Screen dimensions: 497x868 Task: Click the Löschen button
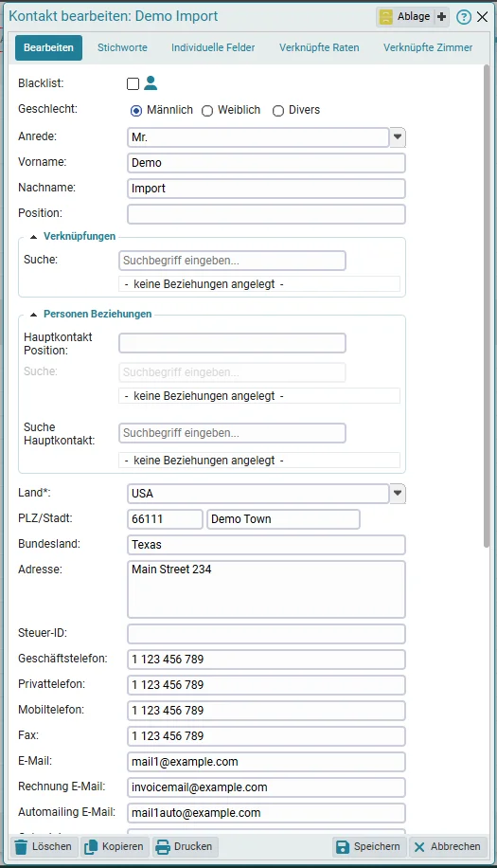click(44, 846)
